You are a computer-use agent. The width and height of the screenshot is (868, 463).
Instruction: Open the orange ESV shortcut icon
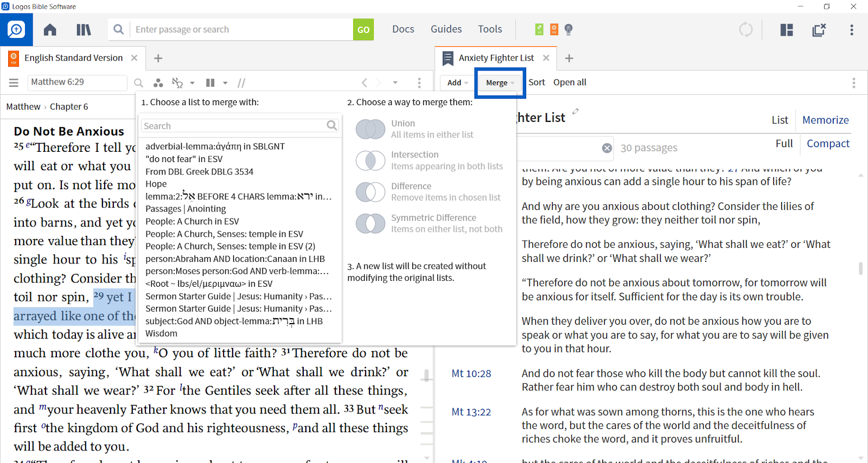[554, 29]
